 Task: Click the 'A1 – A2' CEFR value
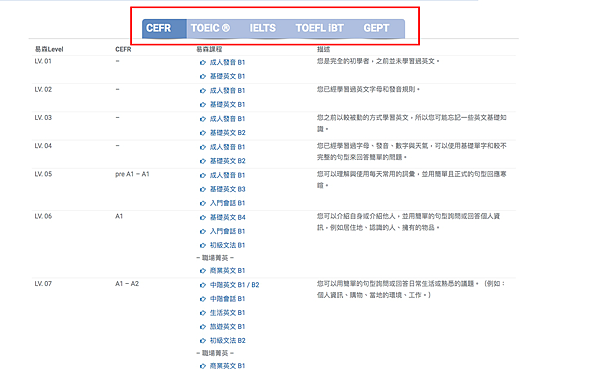click(127, 284)
